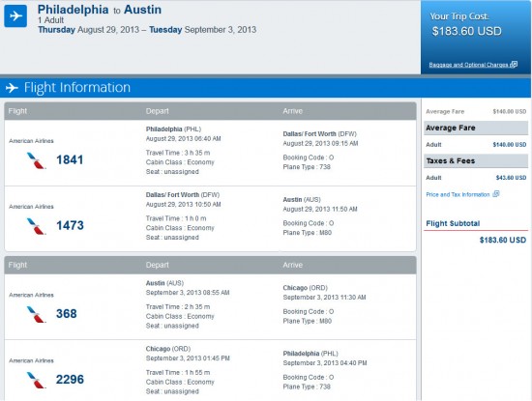This screenshot has height=401, width=532.
Task: Select flight number 2296
Action: [x=70, y=380]
